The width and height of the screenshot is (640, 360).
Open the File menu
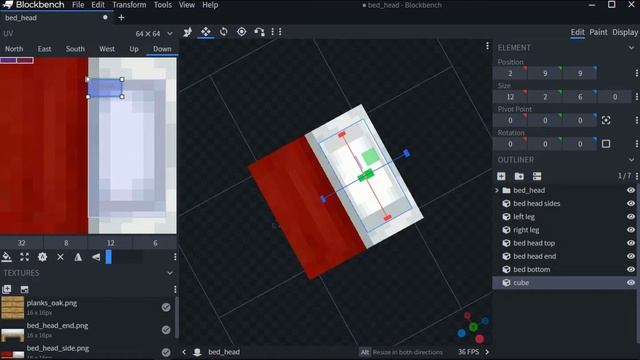point(78,5)
